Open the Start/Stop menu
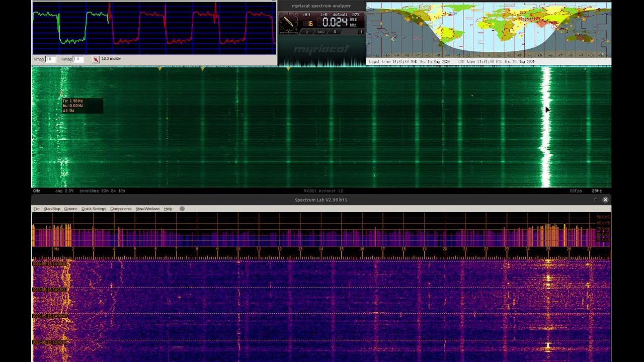 point(52,209)
